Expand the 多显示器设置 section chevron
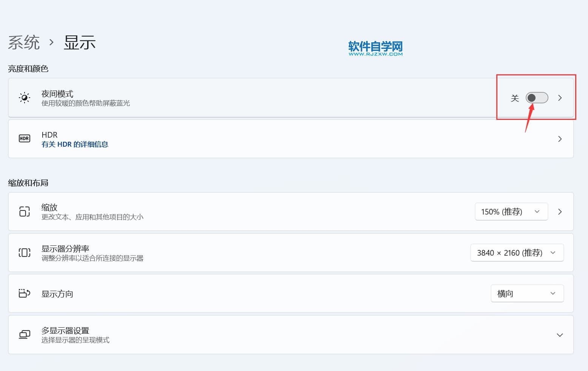This screenshot has width=588, height=371. click(560, 335)
